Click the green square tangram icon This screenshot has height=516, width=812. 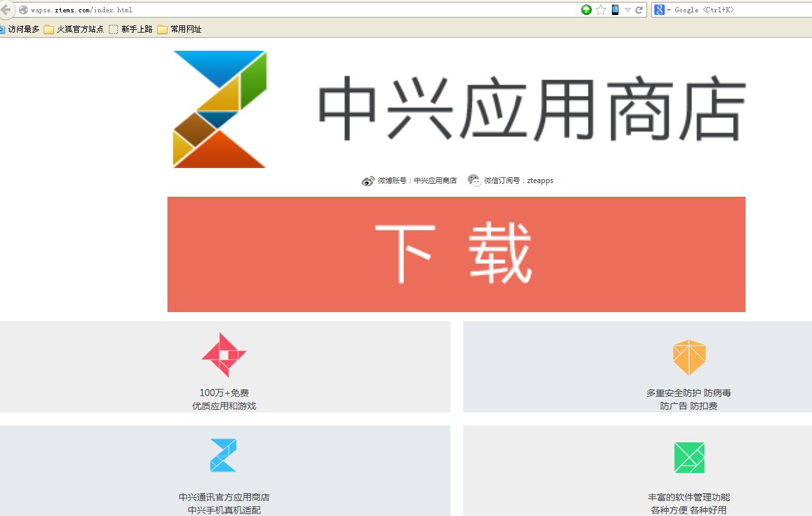(689, 457)
